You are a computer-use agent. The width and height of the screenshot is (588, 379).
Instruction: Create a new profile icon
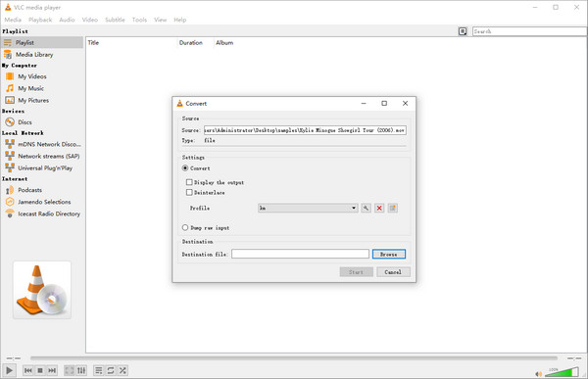tap(393, 208)
